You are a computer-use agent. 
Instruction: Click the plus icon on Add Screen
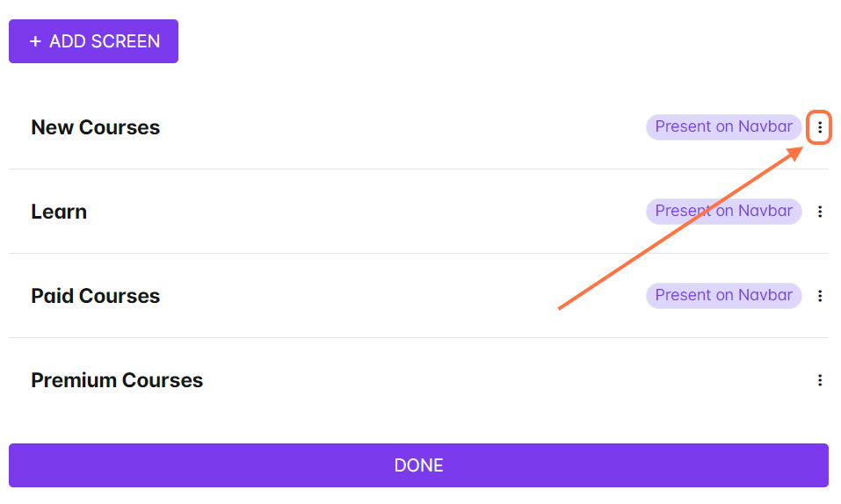coord(35,41)
